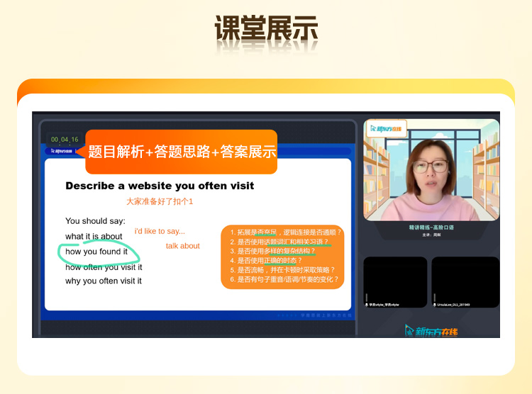Click the orange 题目解析+答题思路+答案展示 banner
This screenshot has height=394, width=532.
182,152
